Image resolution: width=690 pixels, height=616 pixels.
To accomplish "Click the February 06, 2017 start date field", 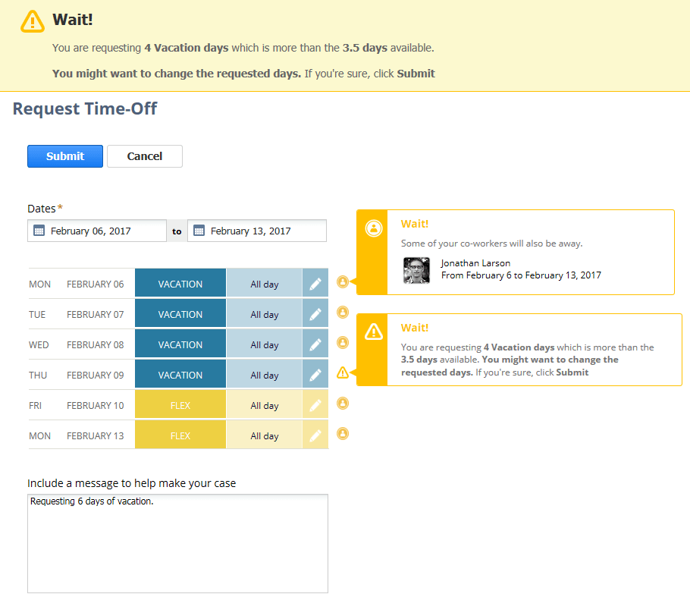I will [x=97, y=231].
